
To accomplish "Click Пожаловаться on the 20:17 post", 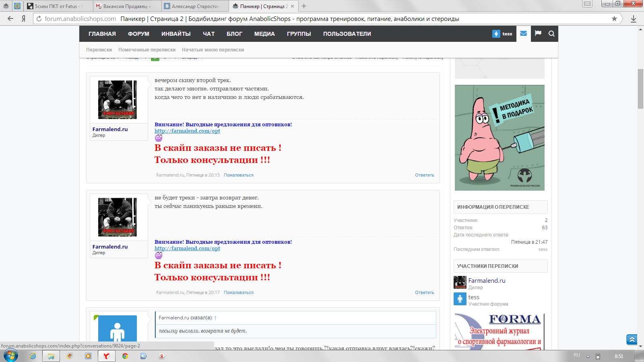I will (238, 292).
